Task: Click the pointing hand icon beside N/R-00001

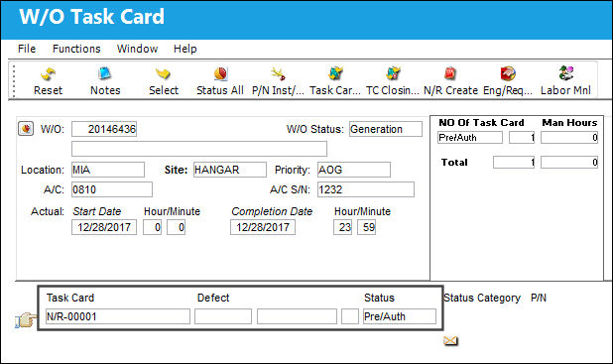Action: 26,319
